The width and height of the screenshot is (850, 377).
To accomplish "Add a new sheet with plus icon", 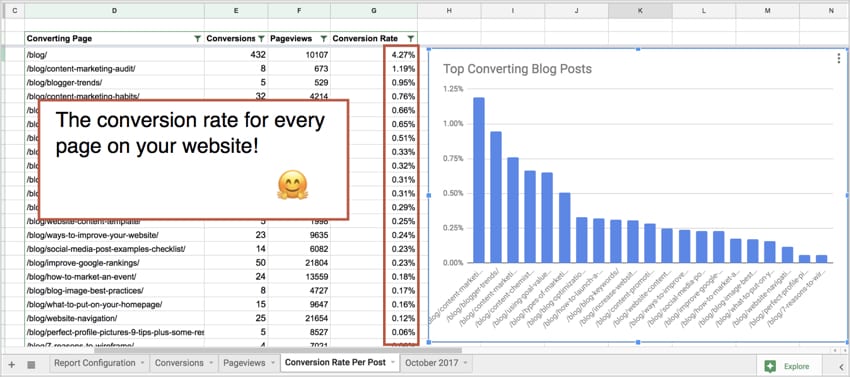I will coord(12,365).
